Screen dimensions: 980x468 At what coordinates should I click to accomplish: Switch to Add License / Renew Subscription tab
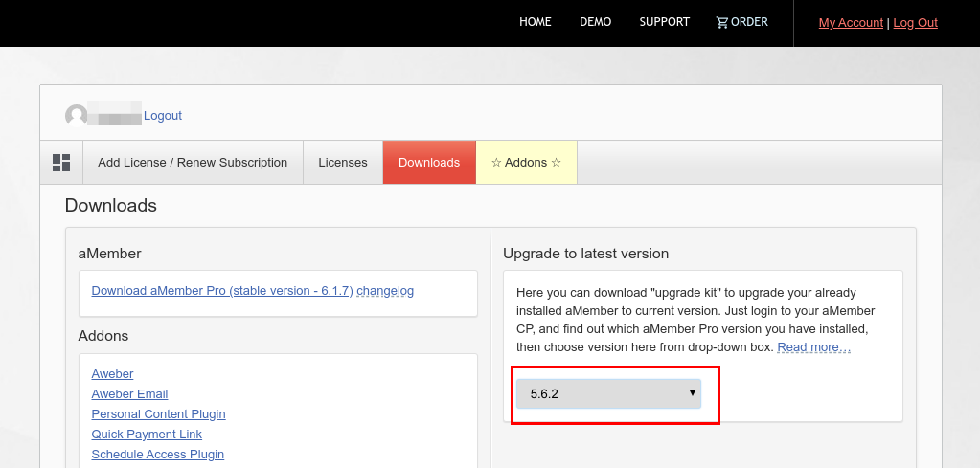point(193,163)
